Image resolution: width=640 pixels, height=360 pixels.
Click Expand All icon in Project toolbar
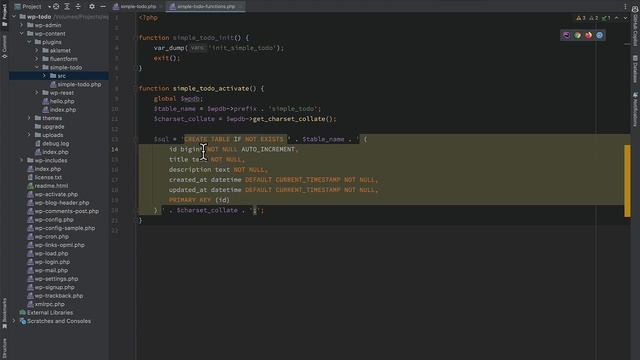coord(67,7)
